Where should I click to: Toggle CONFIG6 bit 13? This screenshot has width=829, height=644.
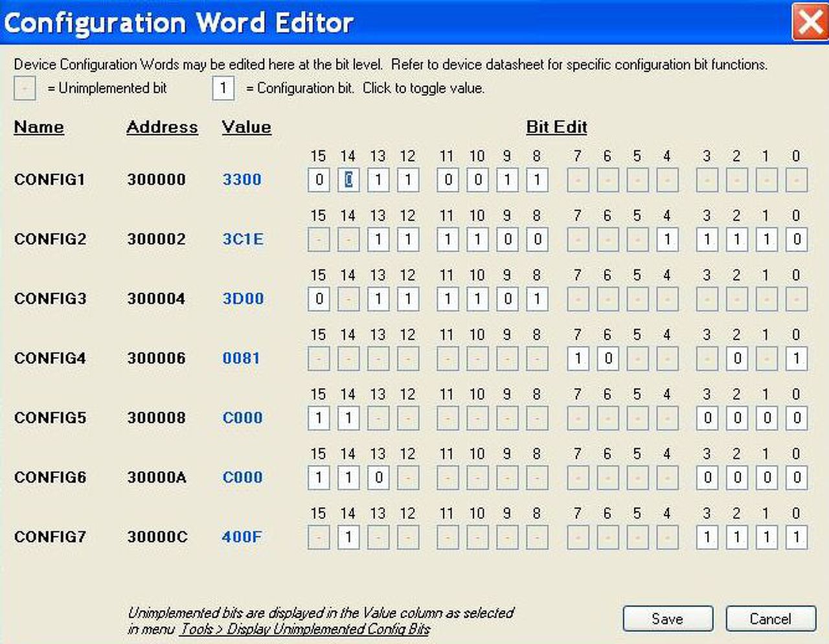[378, 477]
